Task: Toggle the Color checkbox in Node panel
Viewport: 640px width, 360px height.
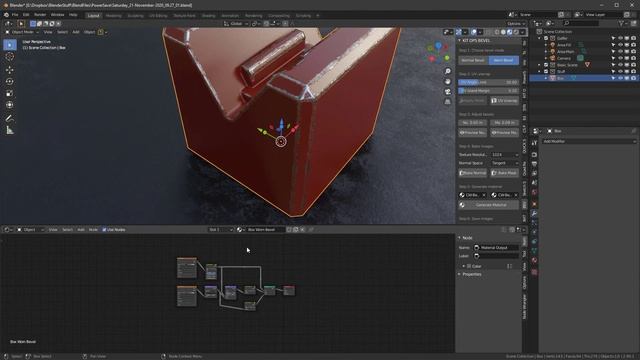Action: 469,266
